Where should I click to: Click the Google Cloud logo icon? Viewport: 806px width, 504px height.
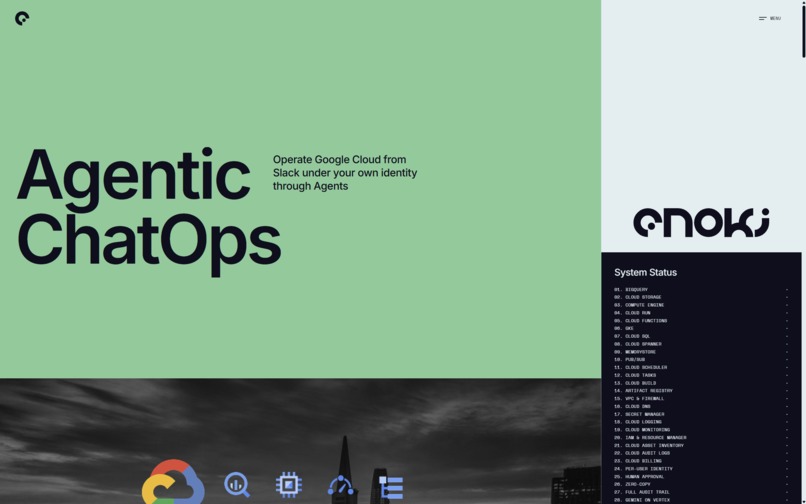tap(173, 482)
